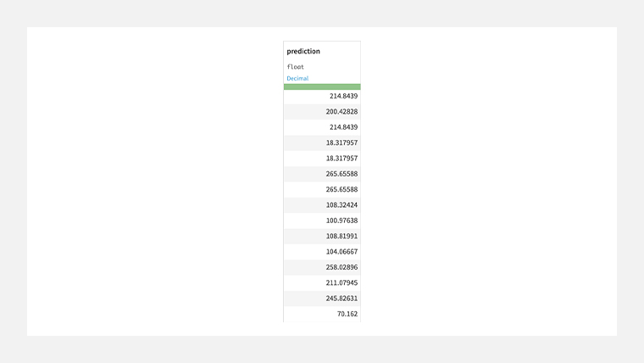Click the prediction column's right border edge
The width and height of the screenshot is (644, 363).
(x=361, y=181)
